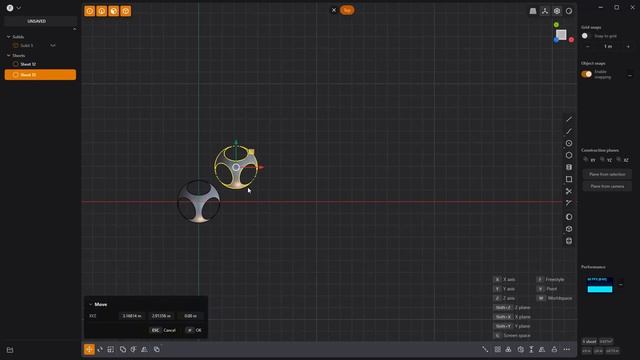Image resolution: width=640 pixels, height=360 pixels.
Task: Select the Center circle tool
Action: (x=569, y=143)
